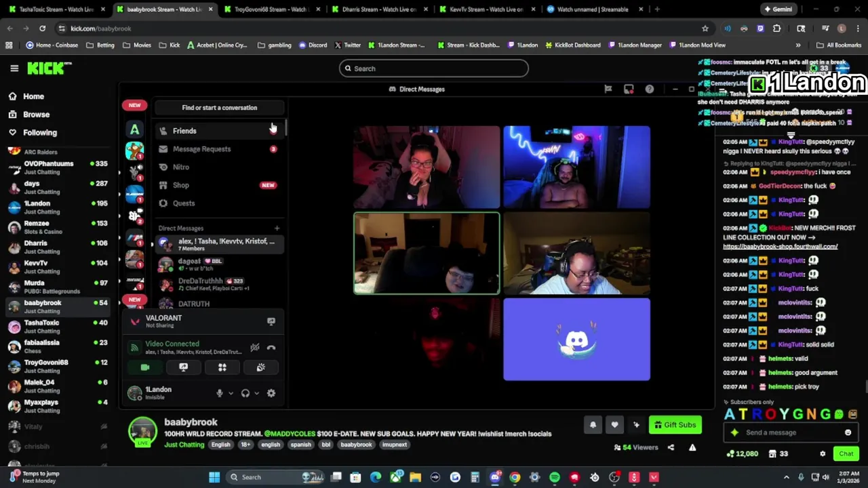Start an activity in Discord call
The height and width of the screenshot is (488, 868).
tap(222, 367)
